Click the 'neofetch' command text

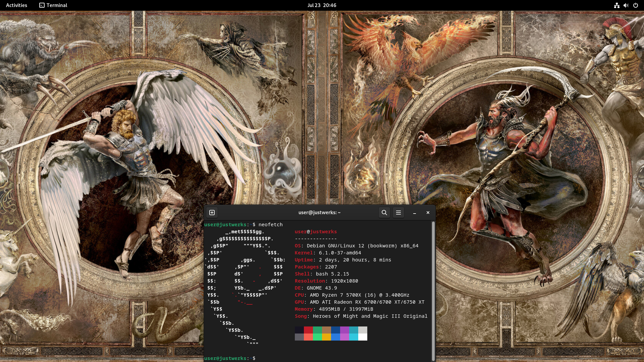270,225
